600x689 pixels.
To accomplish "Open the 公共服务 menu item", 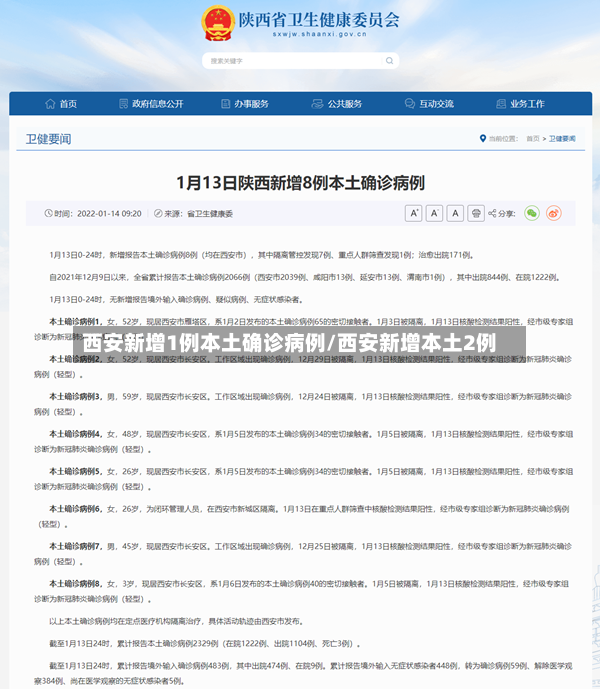I will click(345, 104).
